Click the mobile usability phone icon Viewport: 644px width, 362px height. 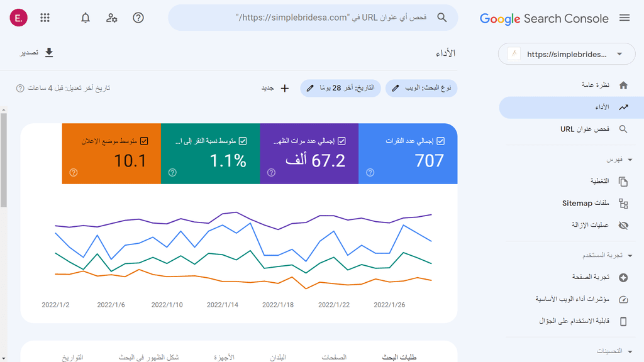[x=623, y=321]
